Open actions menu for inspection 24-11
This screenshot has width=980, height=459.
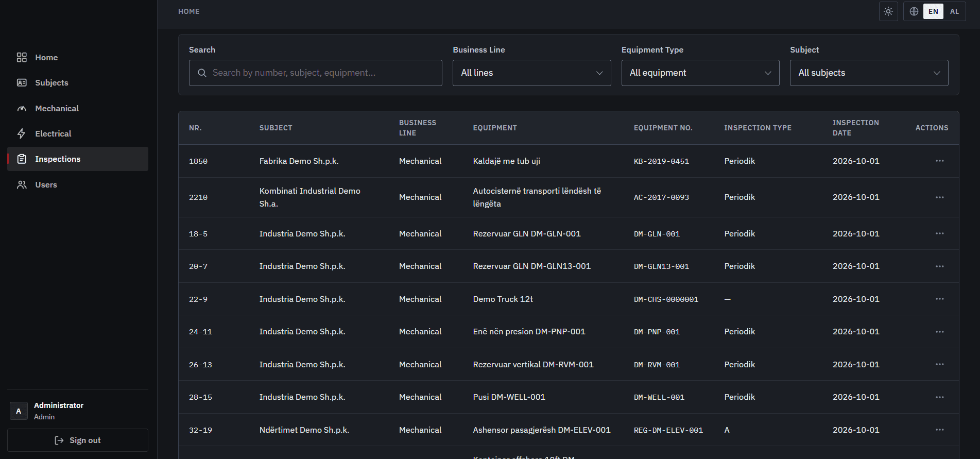tap(940, 332)
